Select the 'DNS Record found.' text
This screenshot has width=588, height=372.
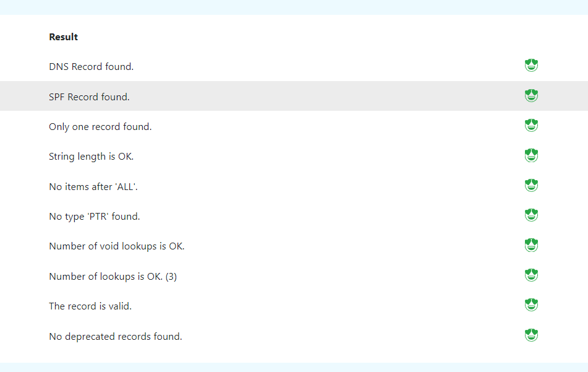click(91, 67)
